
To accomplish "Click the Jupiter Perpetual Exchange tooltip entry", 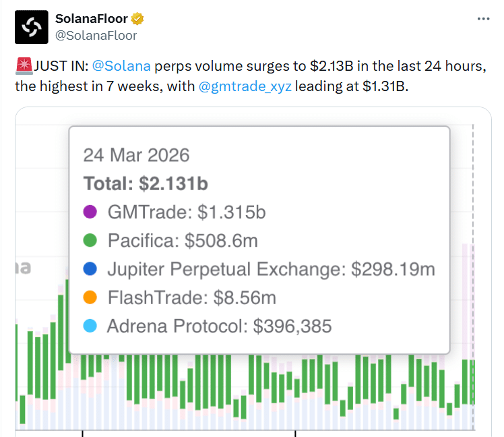I will pyautogui.click(x=271, y=270).
